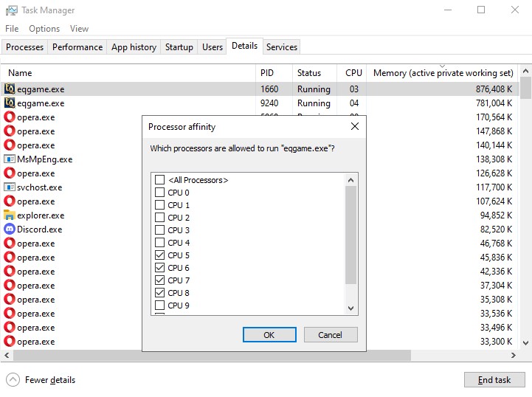Switch to the Performance tab
Viewport: 532px width, 397px height.
coord(77,47)
